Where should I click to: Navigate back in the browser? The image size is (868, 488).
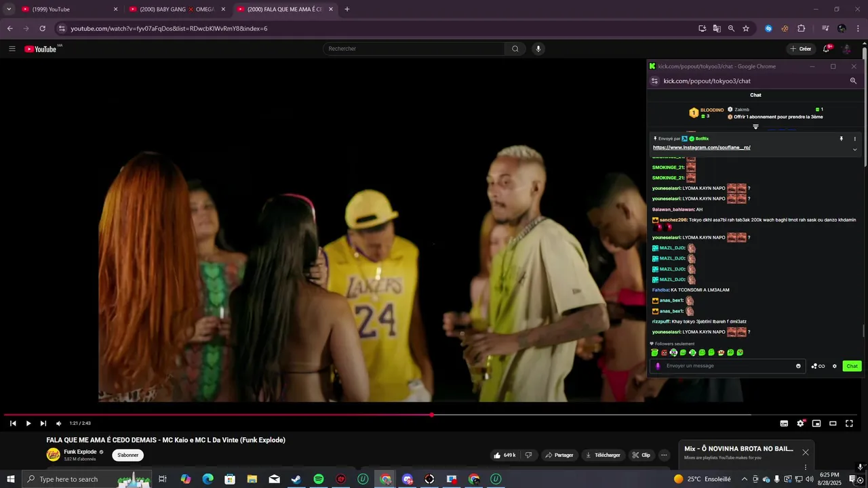[9, 28]
